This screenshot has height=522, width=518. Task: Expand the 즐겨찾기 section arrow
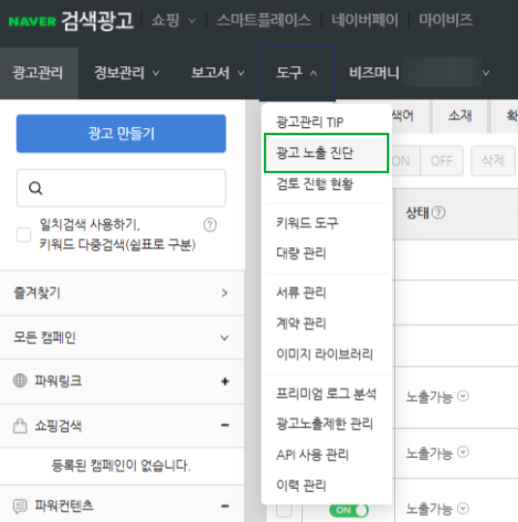tap(225, 293)
